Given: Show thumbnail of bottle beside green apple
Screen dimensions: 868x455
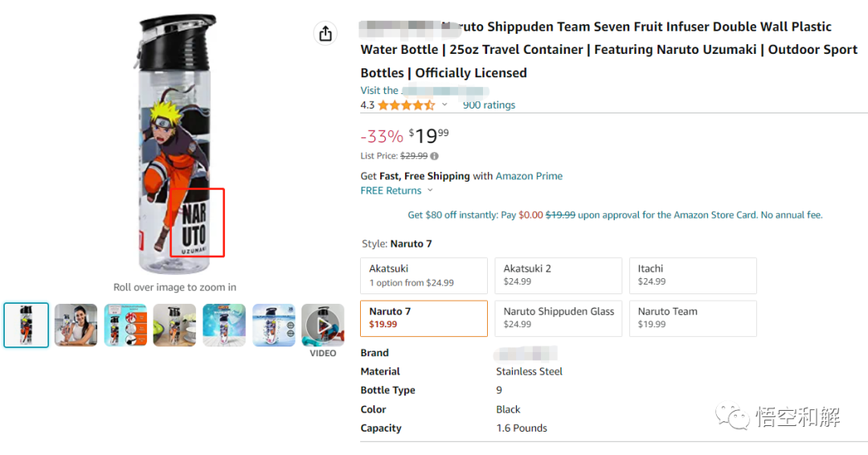Looking at the screenshot, I should pyautogui.click(x=174, y=325).
